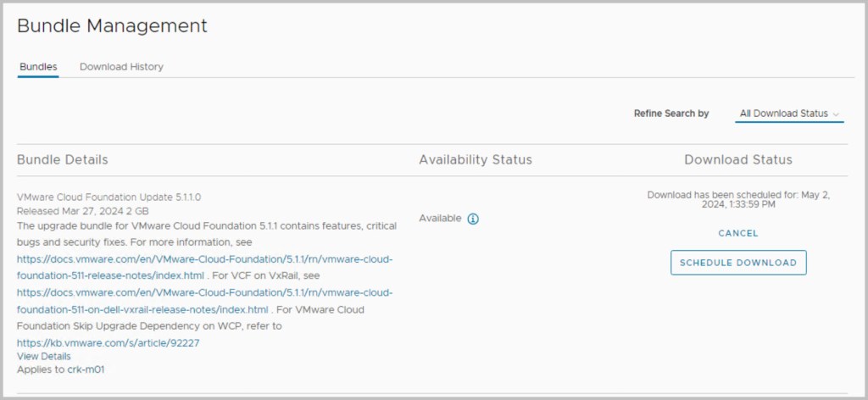The image size is (868, 400).
Task: Switch to the Download History tab
Action: tap(121, 67)
